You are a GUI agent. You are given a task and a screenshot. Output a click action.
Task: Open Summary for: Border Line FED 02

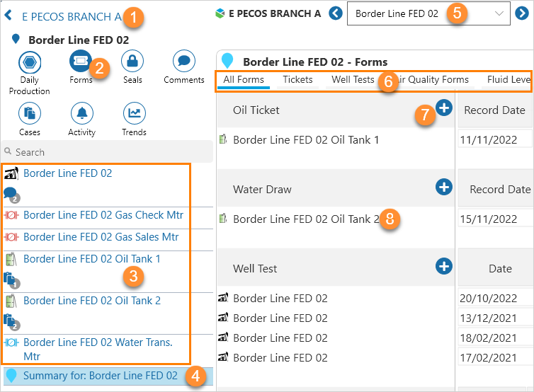click(100, 376)
